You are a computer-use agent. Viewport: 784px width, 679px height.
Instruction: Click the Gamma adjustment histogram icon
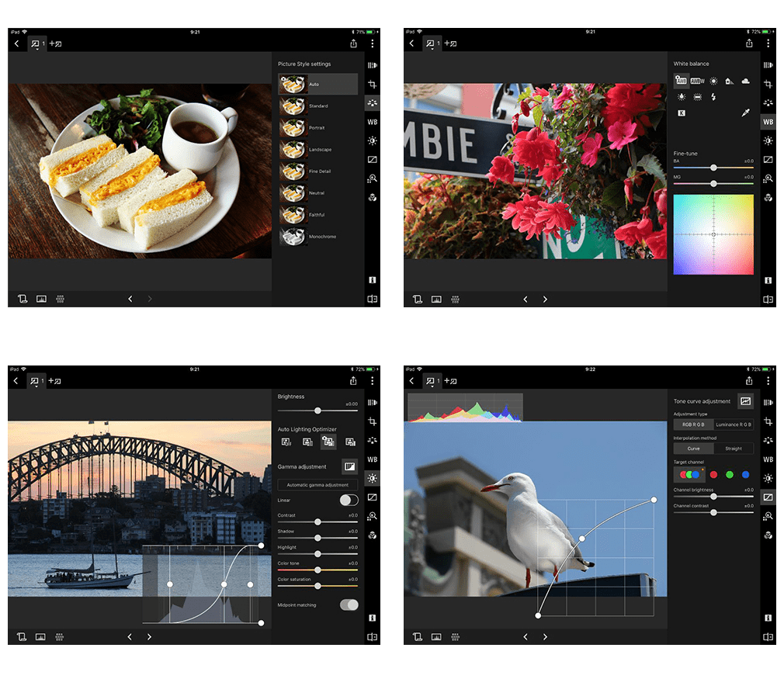(349, 467)
